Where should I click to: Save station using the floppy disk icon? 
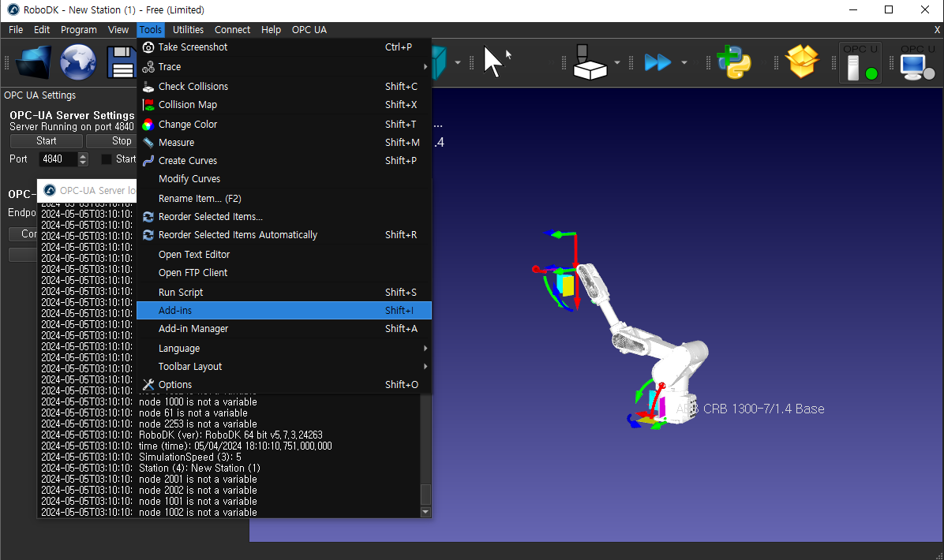(x=122, y=62)
